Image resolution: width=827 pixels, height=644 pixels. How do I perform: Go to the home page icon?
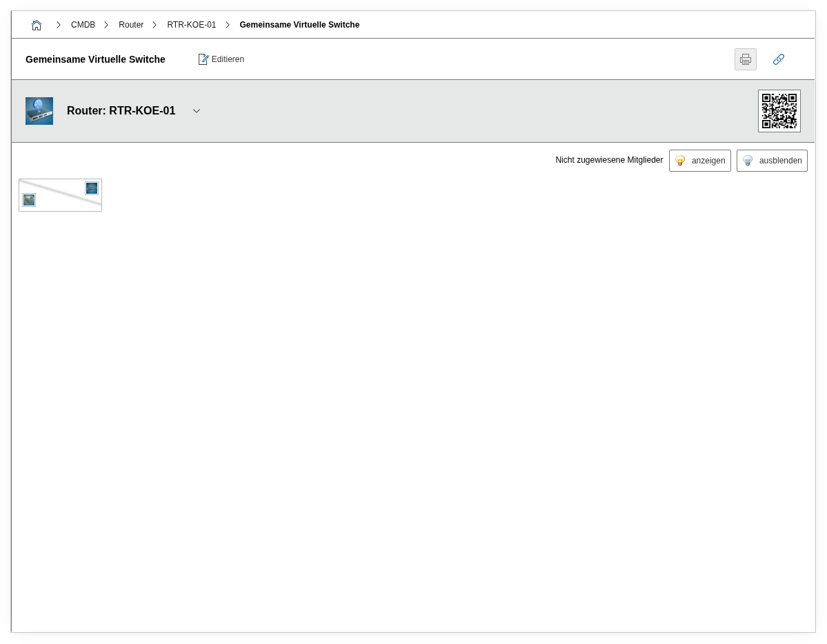pyautogui.click(x=37, y=25)
